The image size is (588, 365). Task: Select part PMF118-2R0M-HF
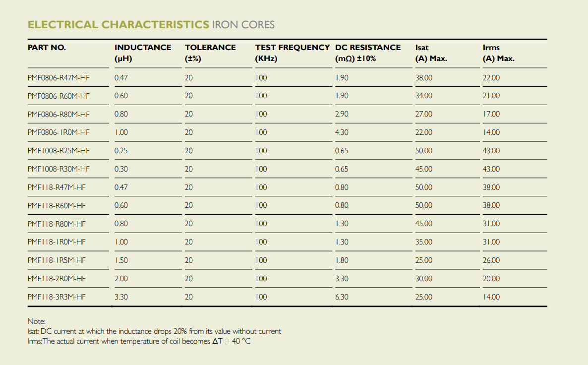57,279
